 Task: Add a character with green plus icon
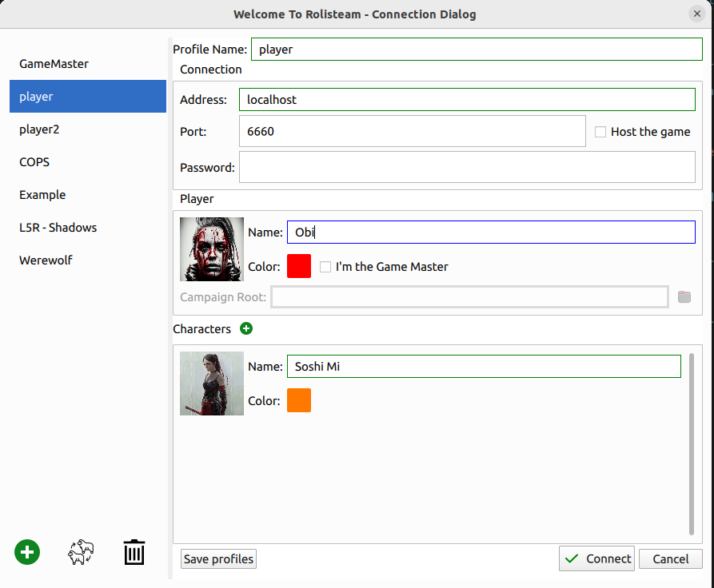click(246, 328)
